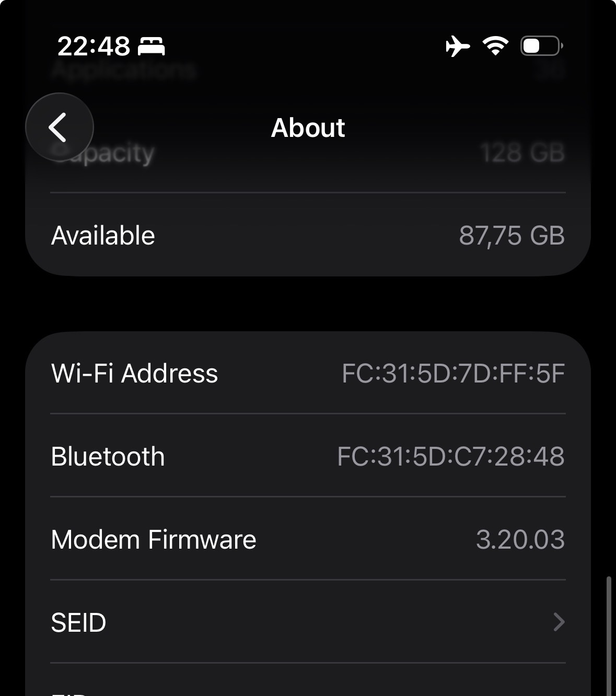This screenshot has width=616, height=696.
Task: Select the Wi-Fi Address label
Action: [x=134, y=373]
